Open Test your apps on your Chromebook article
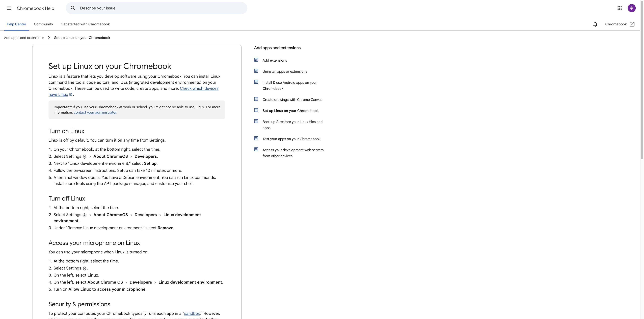Viewport: 644px width, 319px height. 291,139
